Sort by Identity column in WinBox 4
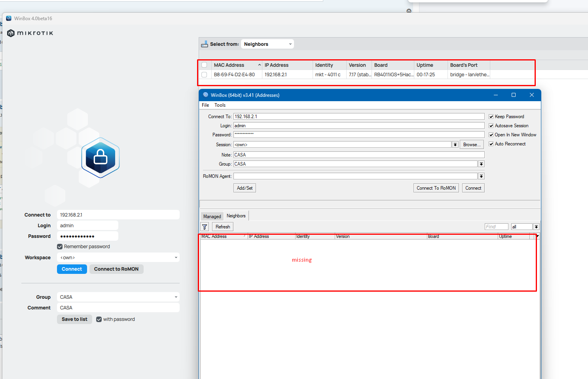 [x=330, y=65]
